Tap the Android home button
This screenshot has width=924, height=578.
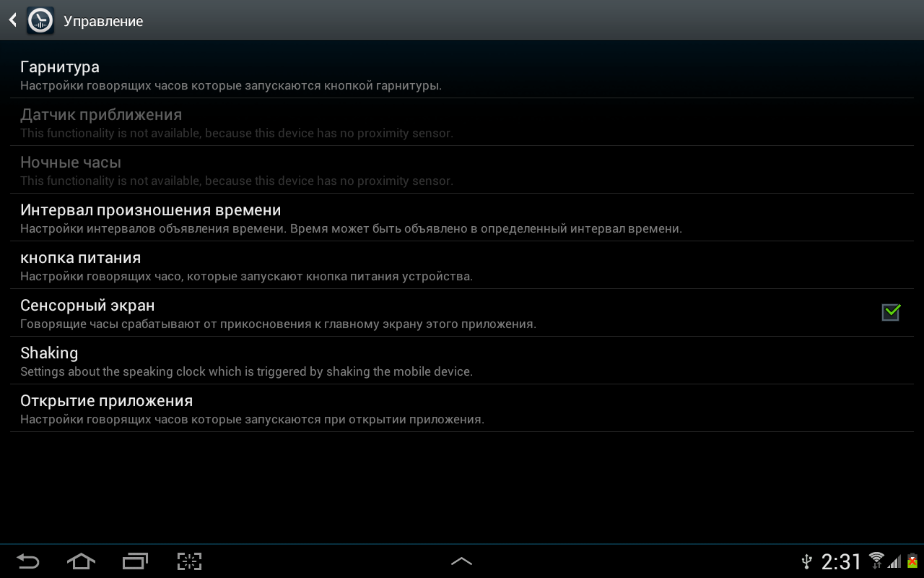coord(81,561)
